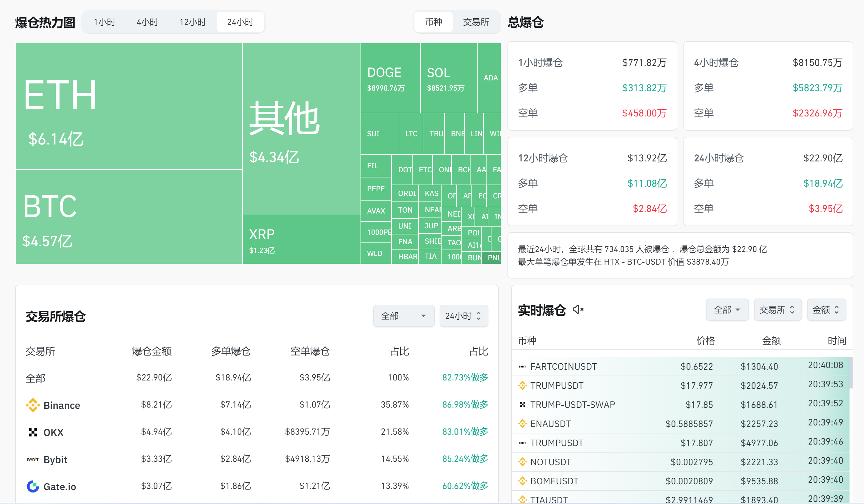Click Binance icon beside TRUMPUSDT $17.977 row

point(522,385)
